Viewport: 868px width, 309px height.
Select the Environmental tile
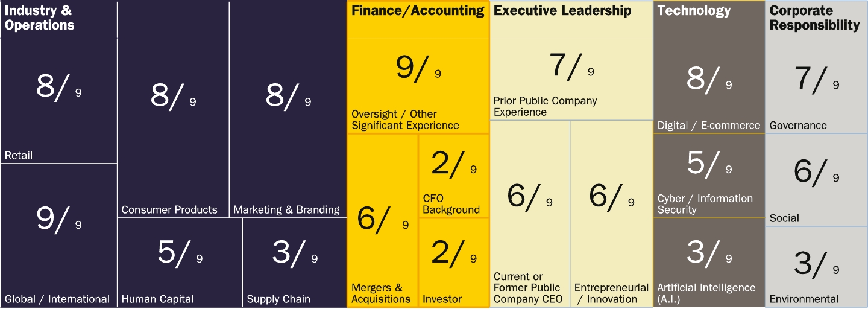[816, 267]
